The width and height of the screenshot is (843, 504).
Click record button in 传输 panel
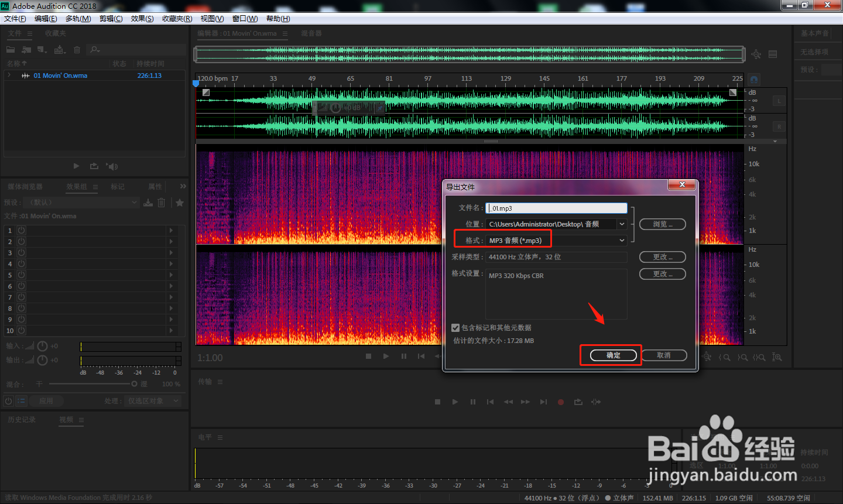click(x=560, y=402)
